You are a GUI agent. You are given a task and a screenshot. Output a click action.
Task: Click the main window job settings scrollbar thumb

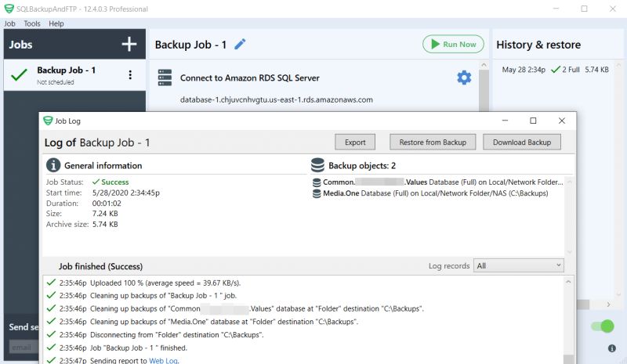[x=484, y=91]
